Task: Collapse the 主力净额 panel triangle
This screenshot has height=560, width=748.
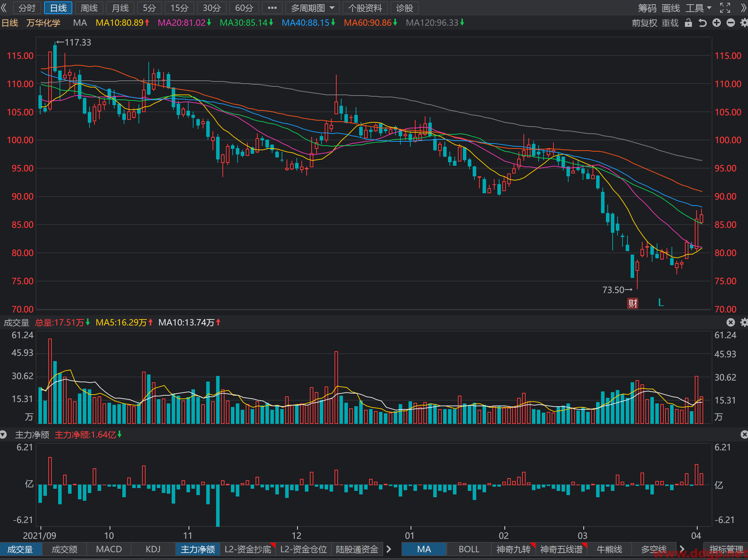Action: [x=3, y=434]
